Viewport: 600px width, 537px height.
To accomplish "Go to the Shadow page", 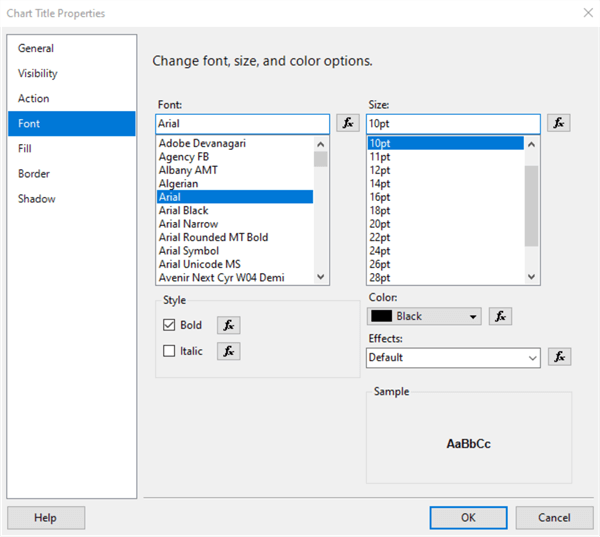I will point(37,198).
